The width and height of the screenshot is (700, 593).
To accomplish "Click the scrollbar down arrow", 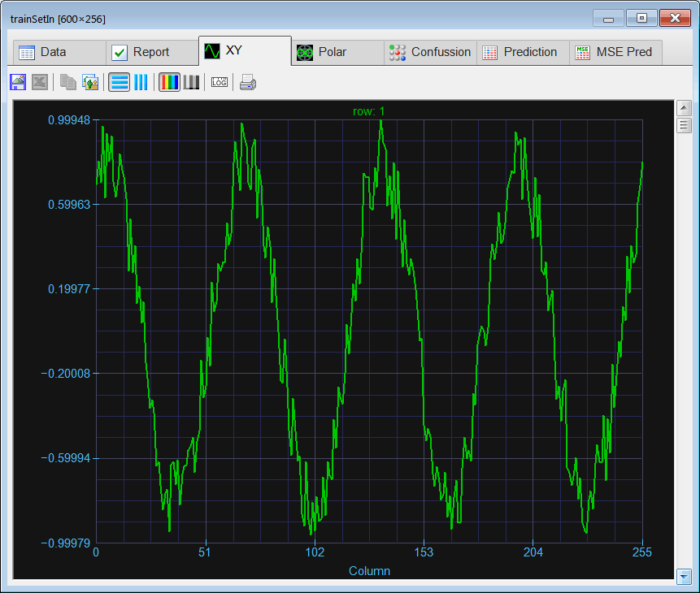I will tap(684, 576).
